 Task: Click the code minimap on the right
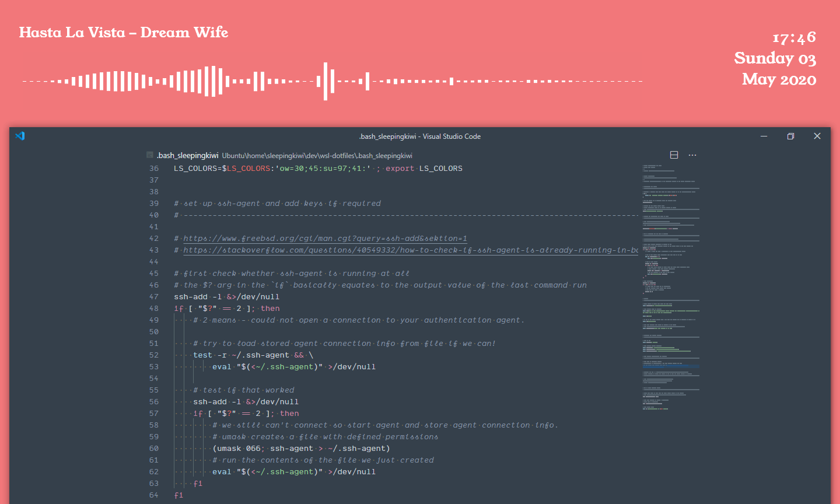click(x=671, y=287)
